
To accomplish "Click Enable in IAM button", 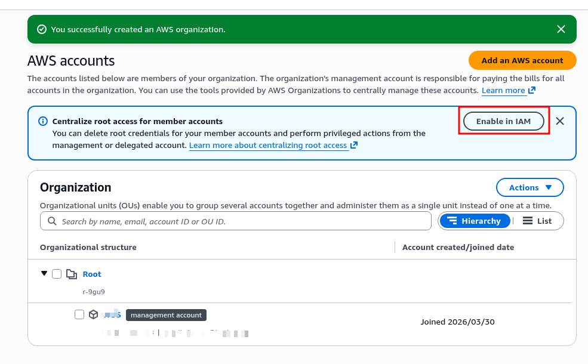I will (503, 121).
